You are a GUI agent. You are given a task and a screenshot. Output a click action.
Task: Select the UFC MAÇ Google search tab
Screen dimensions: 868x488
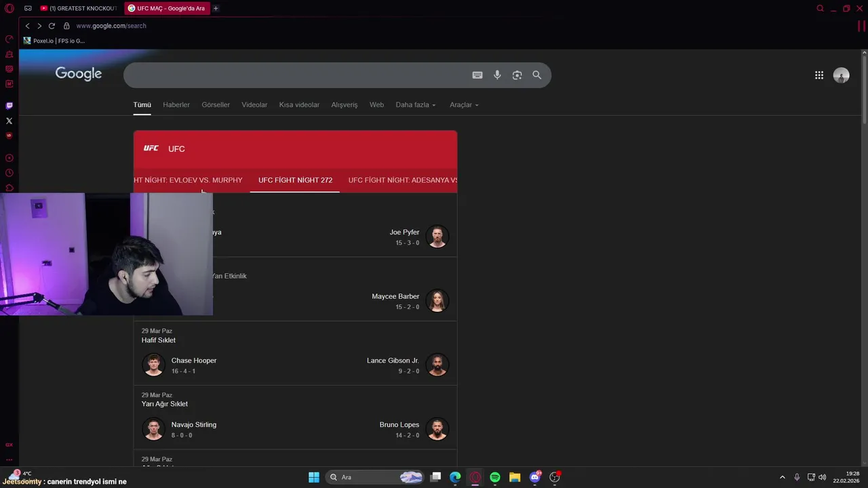click(x=166, y=8)
